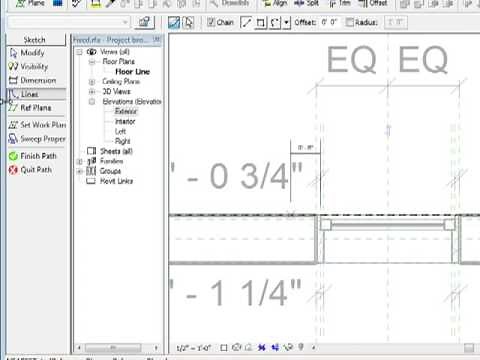The image size is (480, 360).
Task: Click Set Work Plane
Action: pyautogui.click(x=37, y=125)
